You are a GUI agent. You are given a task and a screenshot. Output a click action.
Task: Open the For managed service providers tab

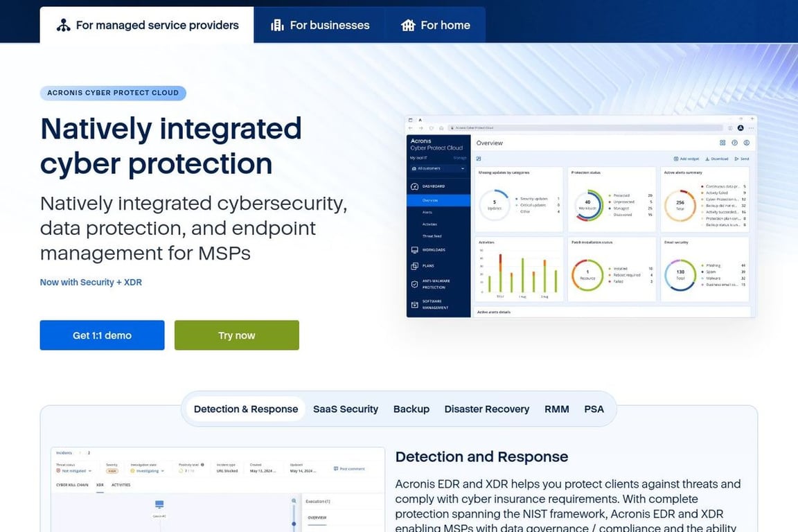147,25
